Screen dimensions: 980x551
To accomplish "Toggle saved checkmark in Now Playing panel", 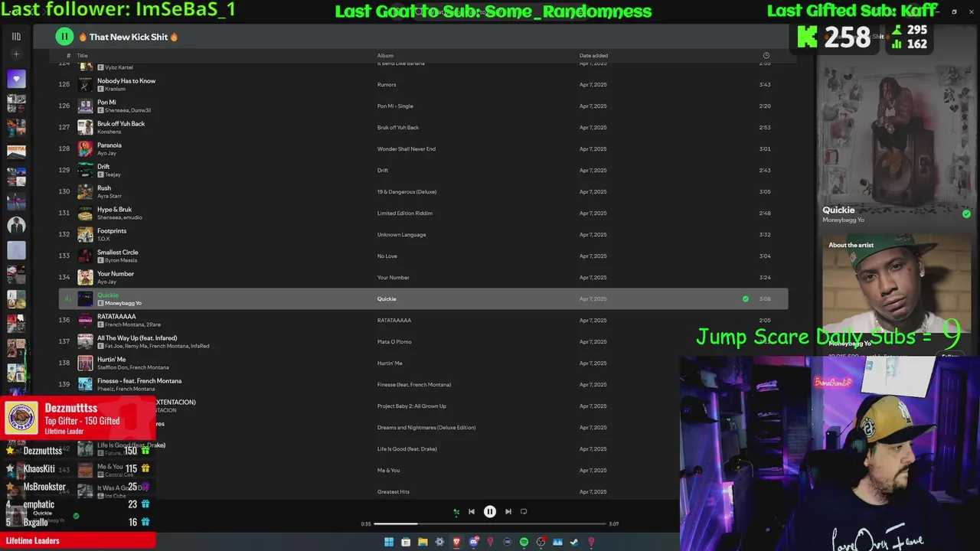I will [x=966, y=214].
